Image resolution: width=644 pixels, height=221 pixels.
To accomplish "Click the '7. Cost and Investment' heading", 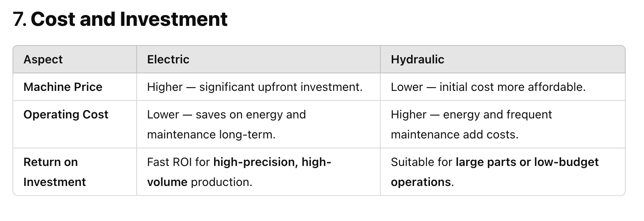I will [x=120, y=19].
